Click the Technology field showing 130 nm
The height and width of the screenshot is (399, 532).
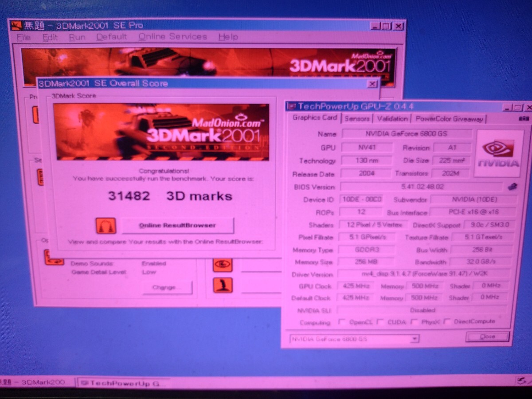[x=366, y=160]
